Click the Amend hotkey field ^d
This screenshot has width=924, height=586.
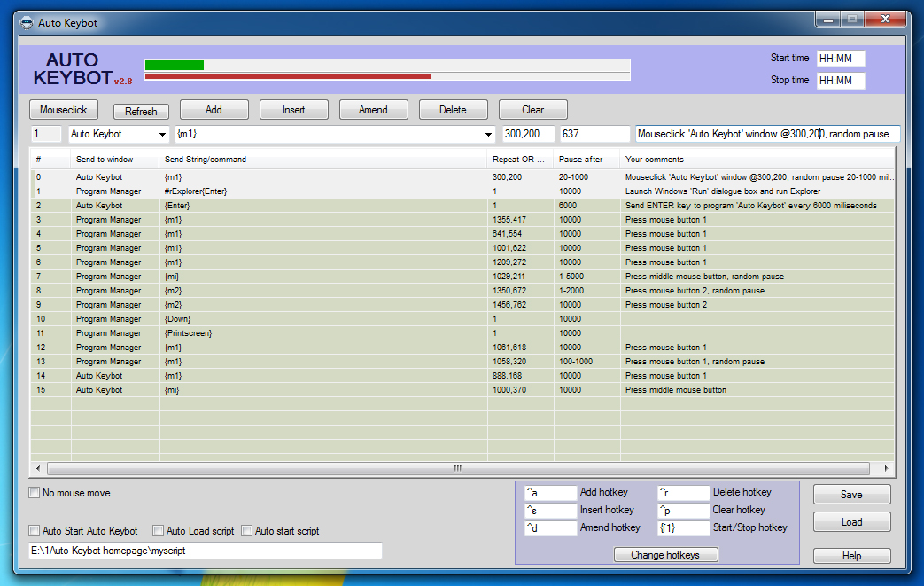(x=550, y=527)
